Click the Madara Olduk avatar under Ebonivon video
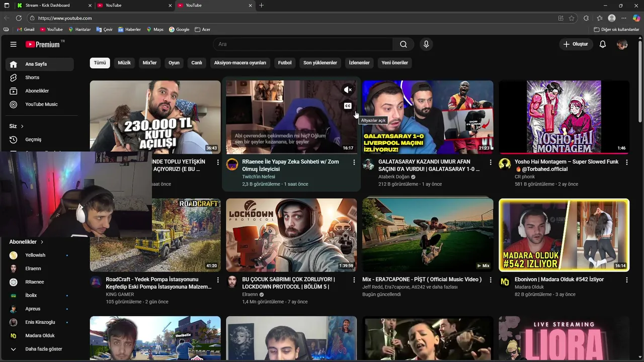 click(x=505, y=282)
